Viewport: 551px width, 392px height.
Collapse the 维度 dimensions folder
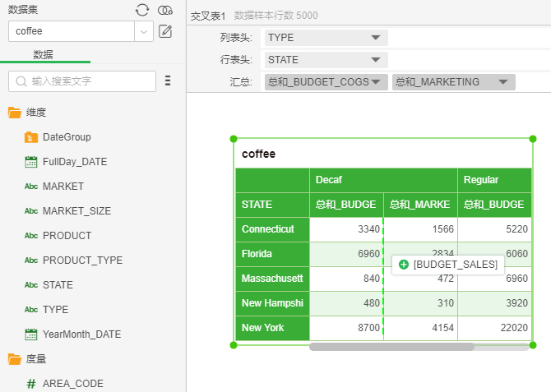pyautogui.click(x=15, y=113)
